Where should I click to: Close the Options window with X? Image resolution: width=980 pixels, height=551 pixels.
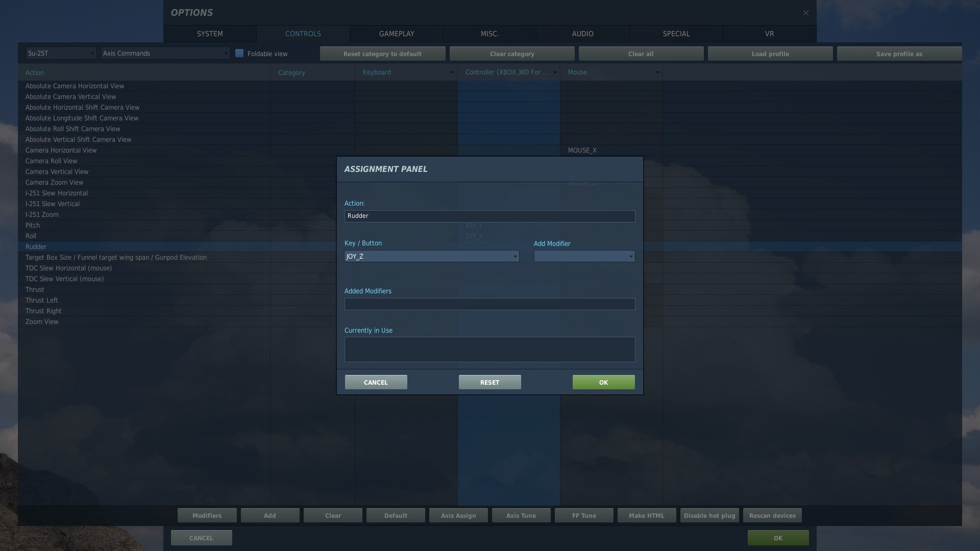(x=805, y=13)
